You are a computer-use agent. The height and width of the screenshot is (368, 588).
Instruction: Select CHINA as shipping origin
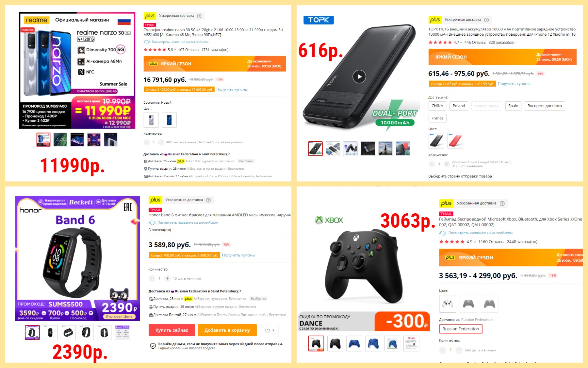point(437,106)
